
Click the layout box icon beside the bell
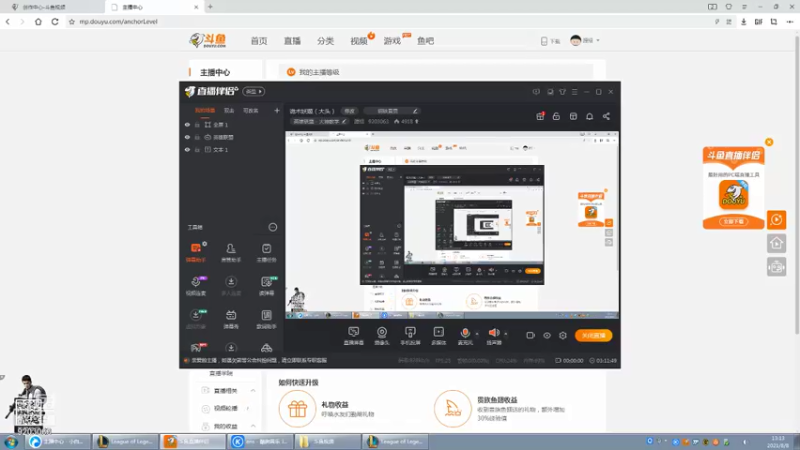573,116
